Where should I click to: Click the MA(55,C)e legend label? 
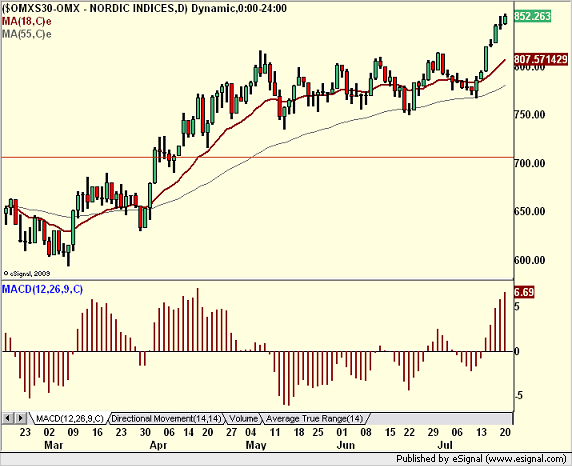26,34
